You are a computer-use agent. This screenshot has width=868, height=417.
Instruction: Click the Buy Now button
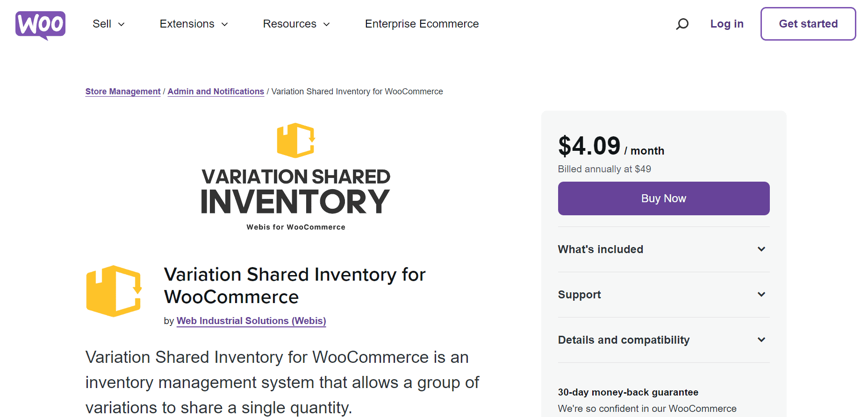tap(663, 198)
